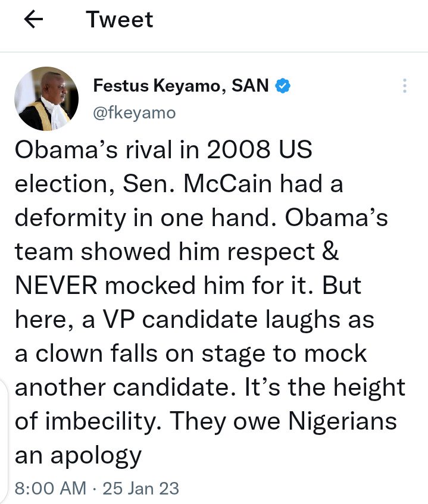Image resolution: width=428 pixels, height=504 pixels.
Task: Click the 2008 text in tweet
Action: [x=238, y=150]
